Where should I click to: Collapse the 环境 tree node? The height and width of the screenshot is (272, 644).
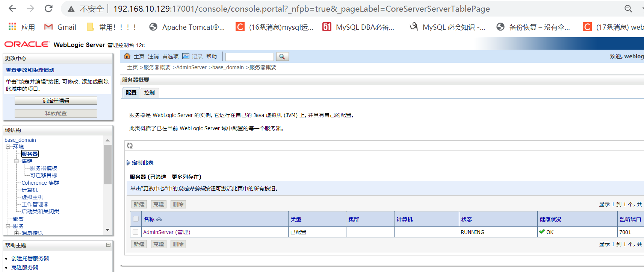pos(8,147)
